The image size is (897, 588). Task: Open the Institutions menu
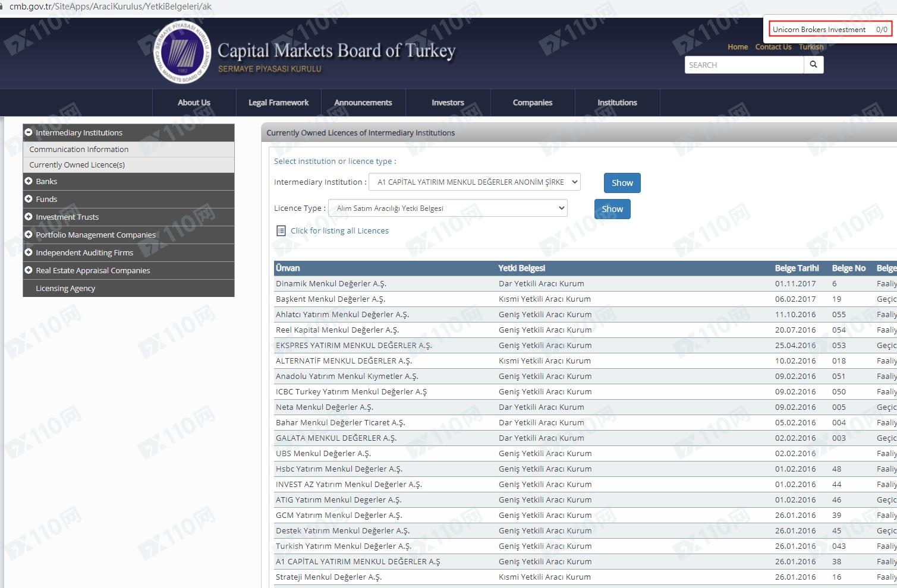(x=617, y=103)
